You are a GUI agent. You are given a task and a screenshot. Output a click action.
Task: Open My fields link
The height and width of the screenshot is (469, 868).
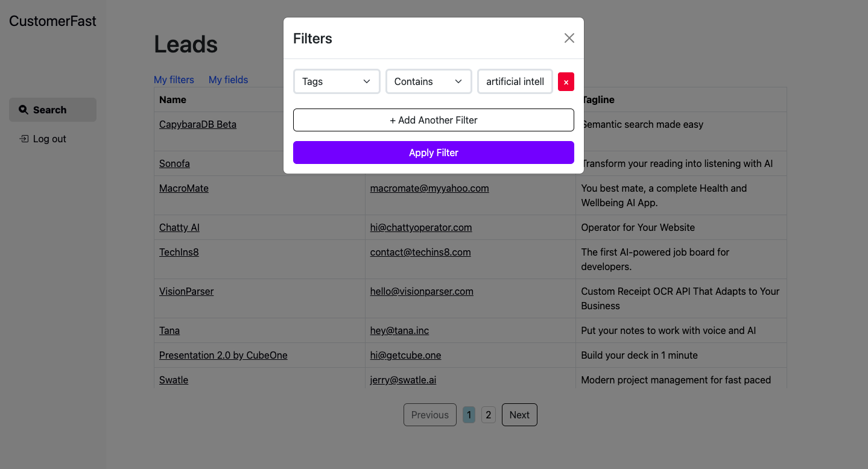228,80
